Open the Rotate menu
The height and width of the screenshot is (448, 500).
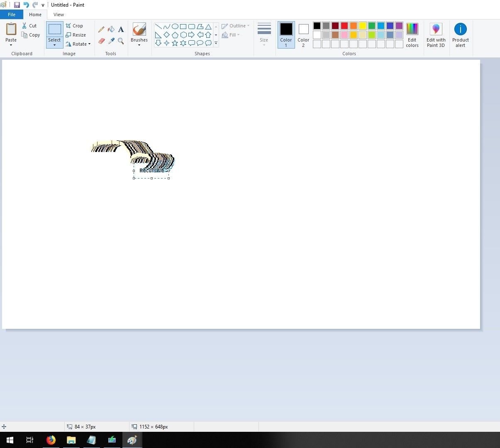click(78, 44)
